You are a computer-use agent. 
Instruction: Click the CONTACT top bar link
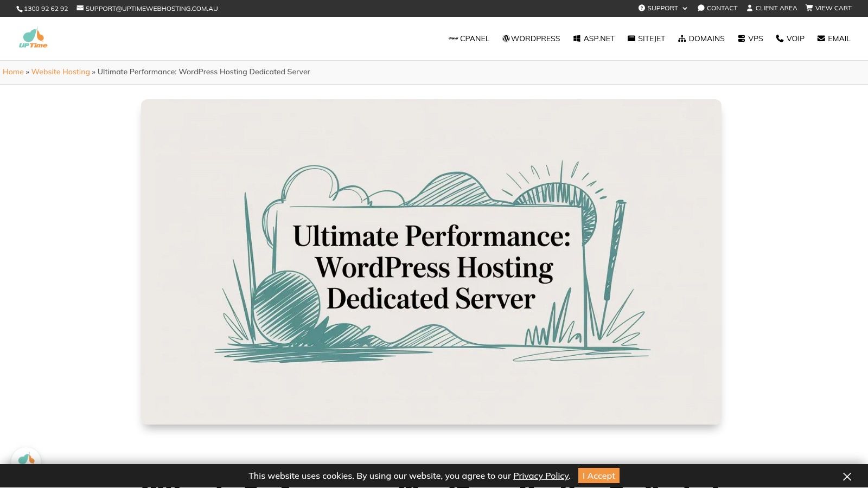click(x=717, y=8)
